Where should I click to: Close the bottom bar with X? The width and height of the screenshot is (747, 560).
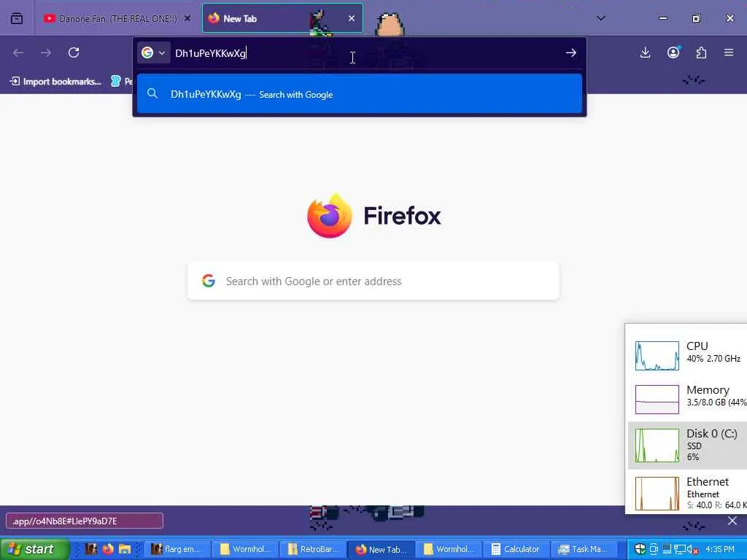click(732, 521)
